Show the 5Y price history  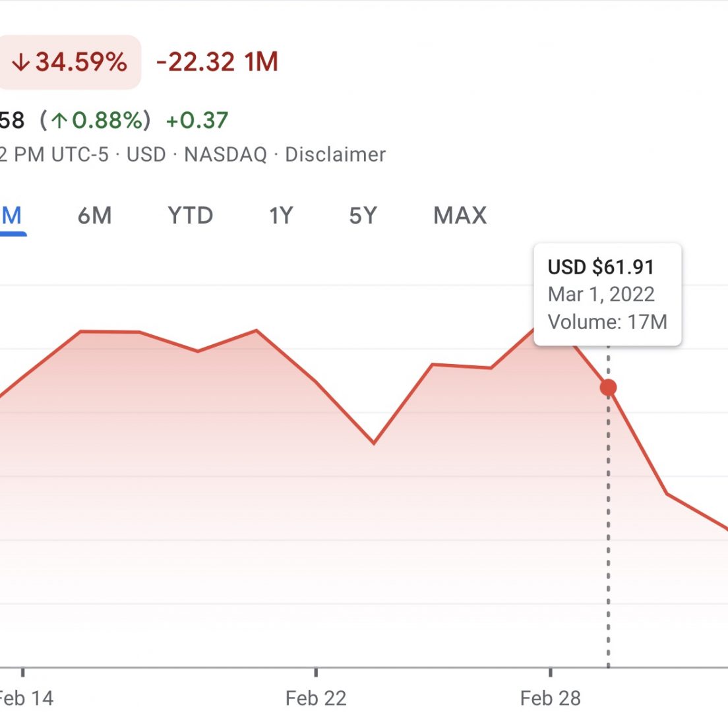pyautogui.click(x=363, y=216)
